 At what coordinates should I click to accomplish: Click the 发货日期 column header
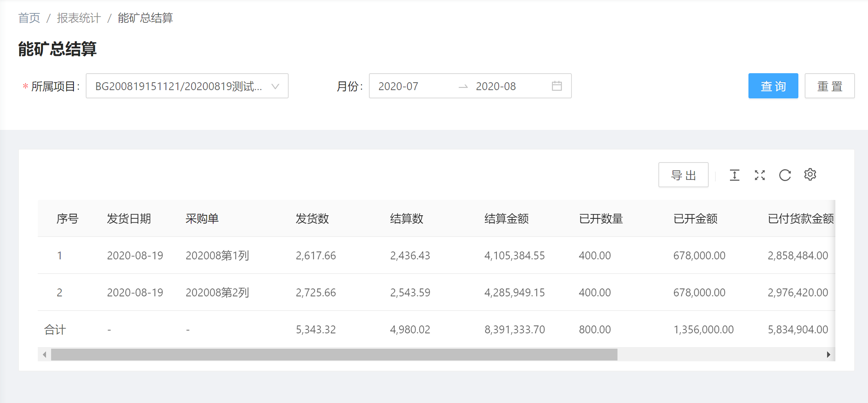129,218
